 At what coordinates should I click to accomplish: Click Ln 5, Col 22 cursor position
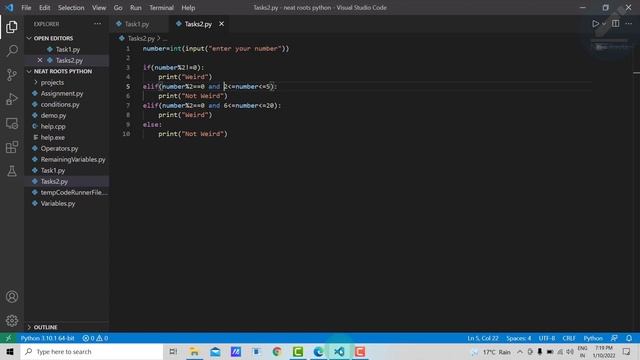point(483,338)
